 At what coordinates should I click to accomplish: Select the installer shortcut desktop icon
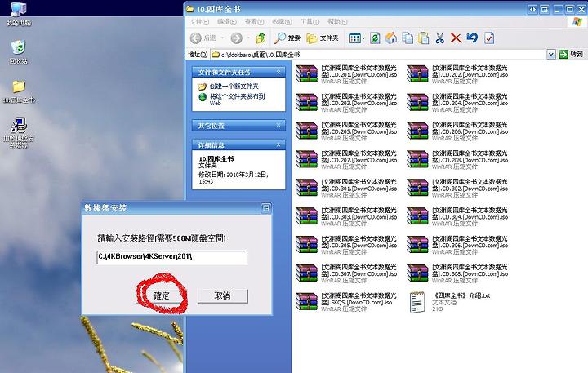(x=18, y=133)
